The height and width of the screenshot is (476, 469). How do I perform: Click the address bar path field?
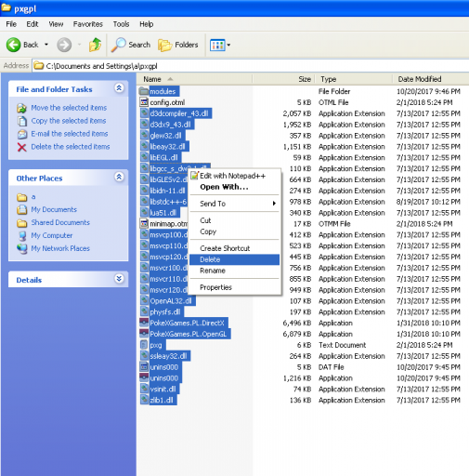click(251, 66)
